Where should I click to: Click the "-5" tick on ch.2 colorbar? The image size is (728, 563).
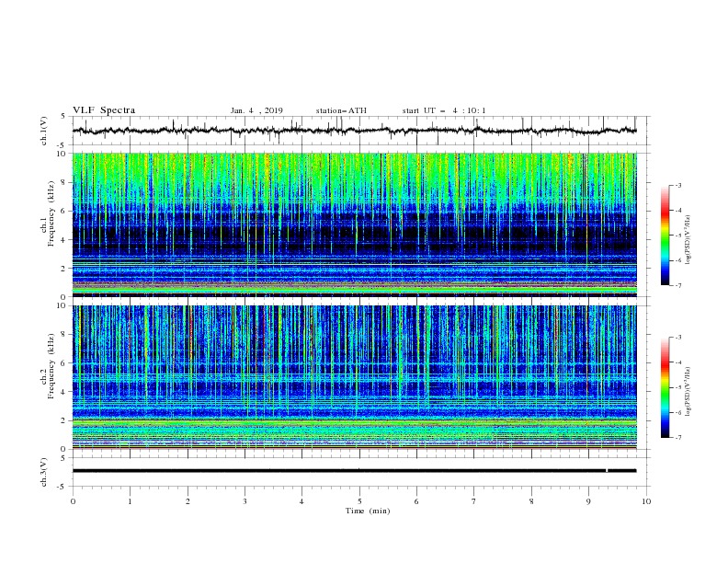point(677,387)
